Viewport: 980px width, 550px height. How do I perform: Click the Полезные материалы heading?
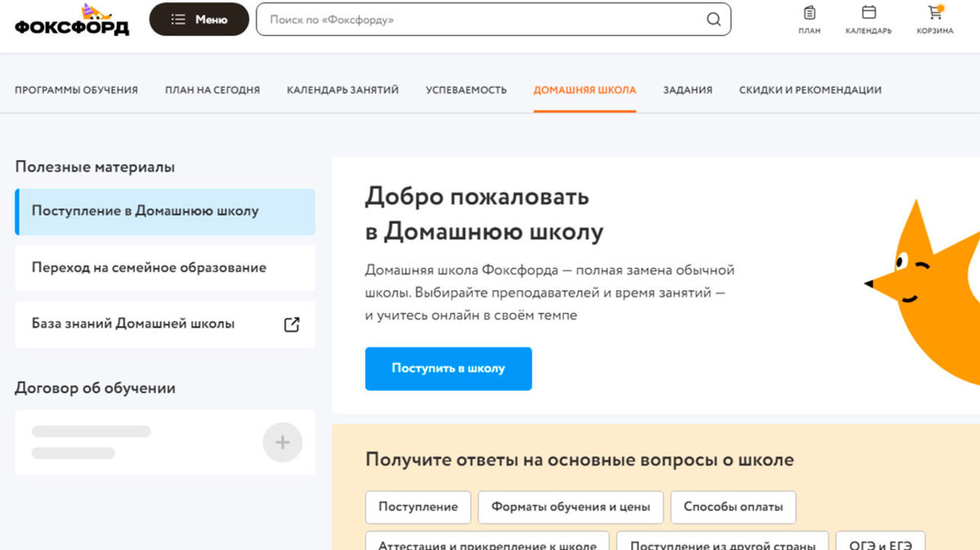coord(94,167)
